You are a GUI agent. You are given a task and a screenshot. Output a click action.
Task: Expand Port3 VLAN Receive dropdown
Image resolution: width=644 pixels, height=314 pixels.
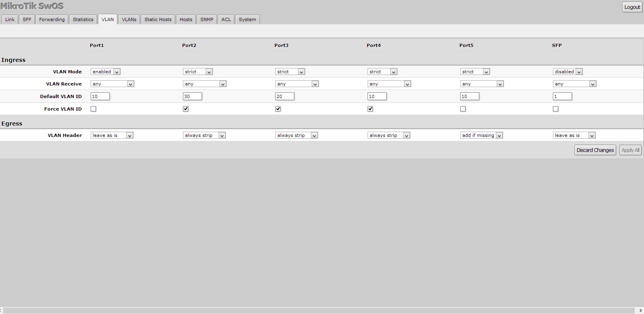[x=297, y=84]
